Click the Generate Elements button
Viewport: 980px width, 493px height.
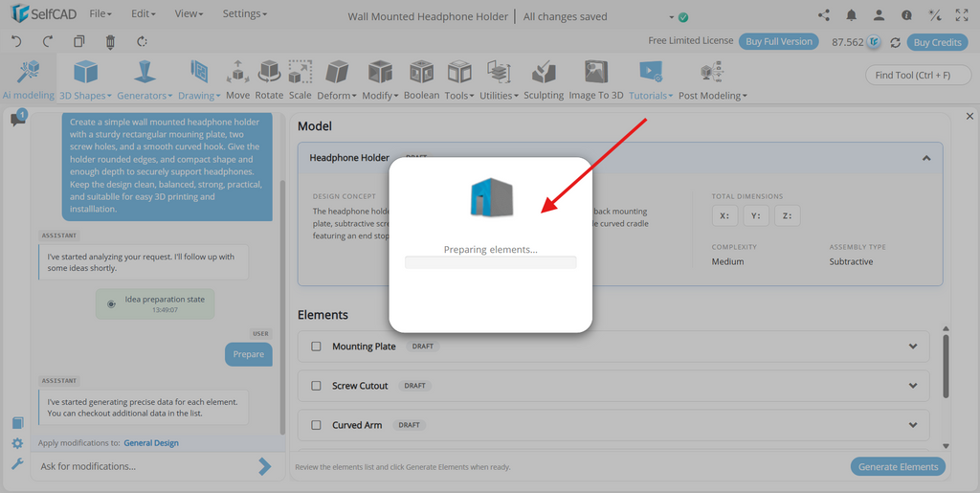(x=898, y=467)
